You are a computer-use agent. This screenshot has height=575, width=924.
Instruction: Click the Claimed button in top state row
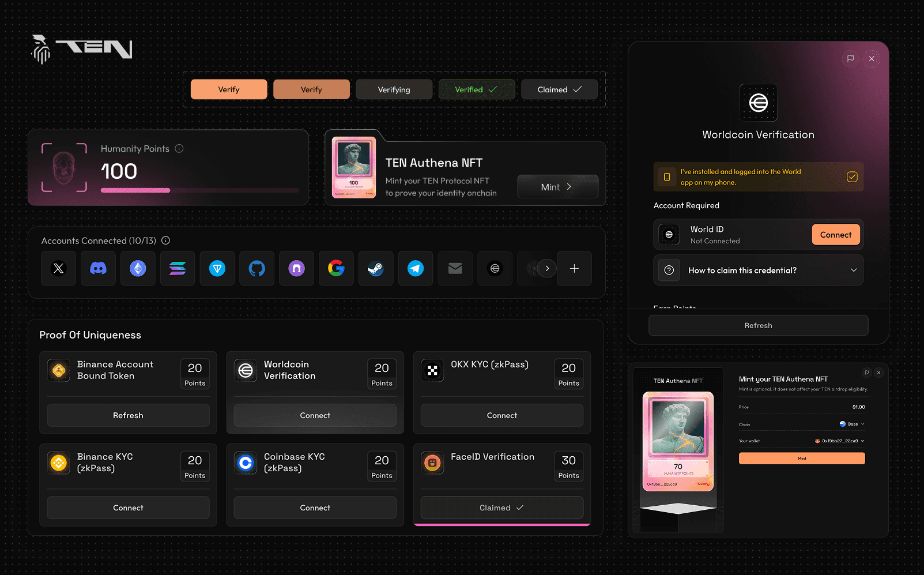(559, 89)
